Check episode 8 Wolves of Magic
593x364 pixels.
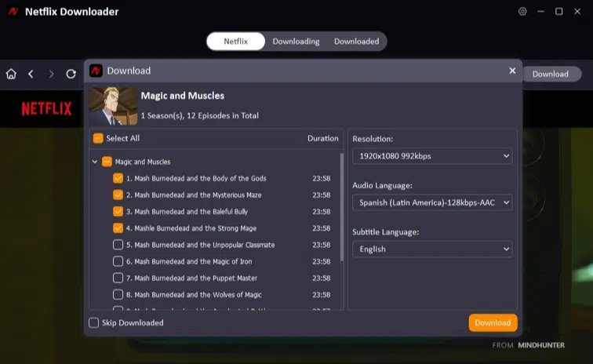coord(118,295)
